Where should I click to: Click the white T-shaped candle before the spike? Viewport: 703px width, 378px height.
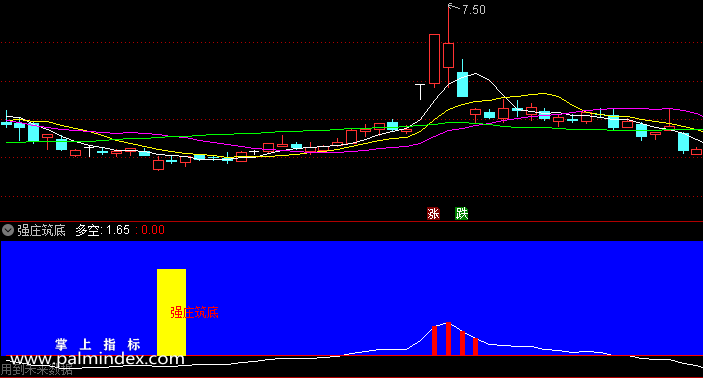[420, 91]
